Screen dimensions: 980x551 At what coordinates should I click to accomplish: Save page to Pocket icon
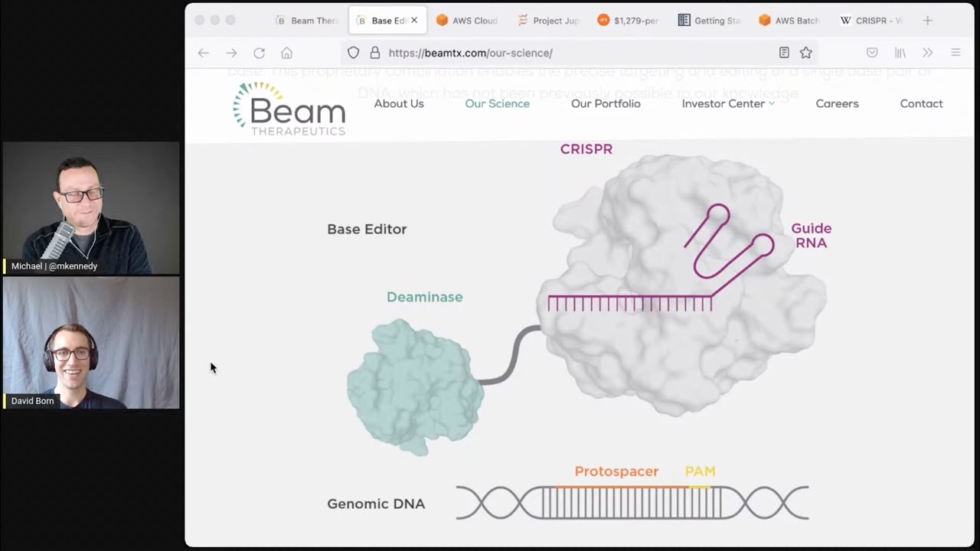(x=872, y=53)
